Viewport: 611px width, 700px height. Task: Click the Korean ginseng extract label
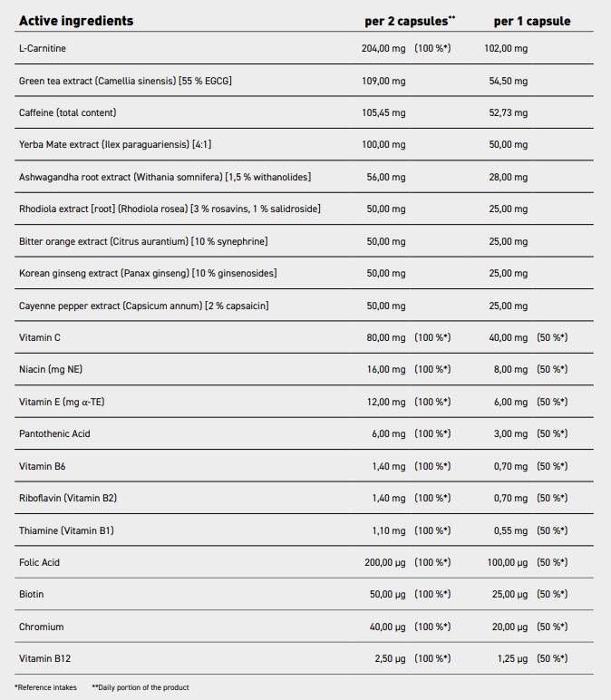(x=148, y=273)
